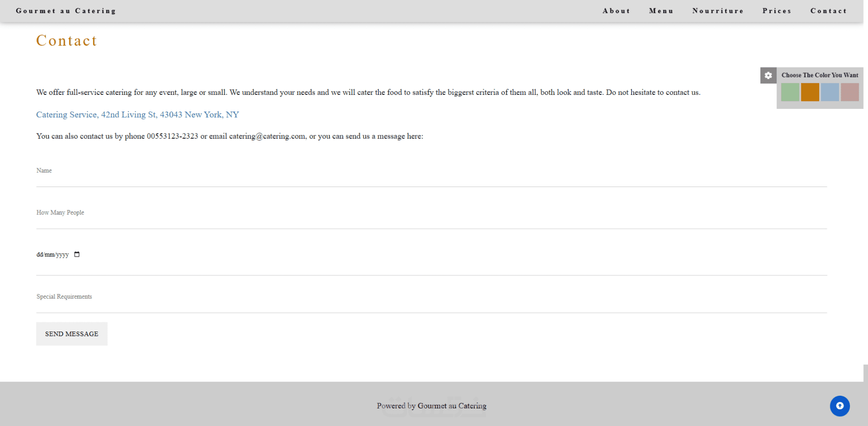Select the pink color swatch
Screen dimensions: 868x426
click(850, 92)
